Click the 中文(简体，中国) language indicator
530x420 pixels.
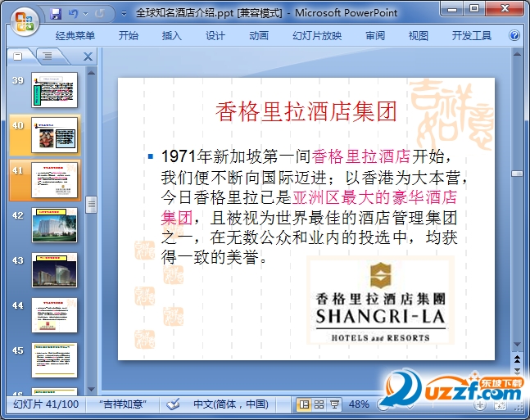[231, 404]
